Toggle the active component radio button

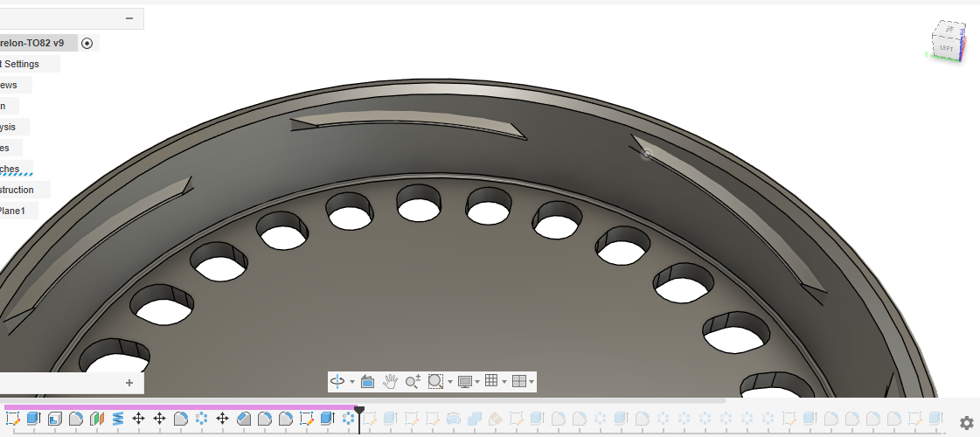pyautogui.click(x=87, y=43)
